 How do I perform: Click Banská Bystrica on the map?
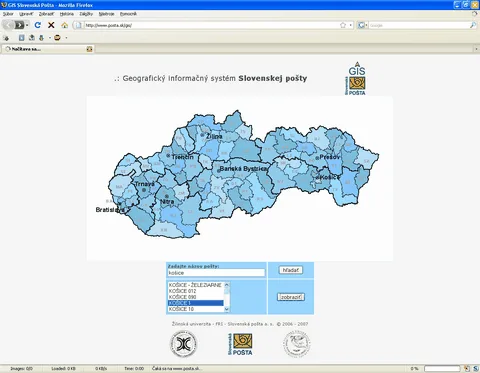(x=243, y=169)
